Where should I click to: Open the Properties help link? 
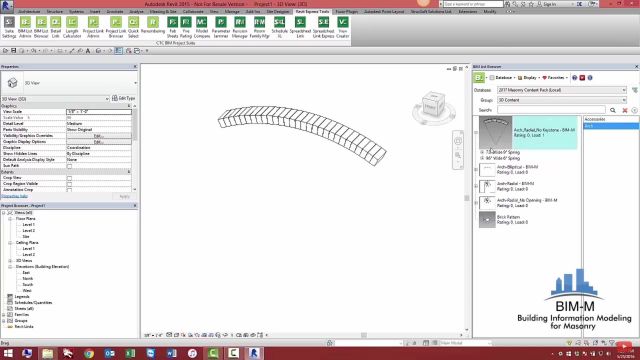tap(14, 196)
